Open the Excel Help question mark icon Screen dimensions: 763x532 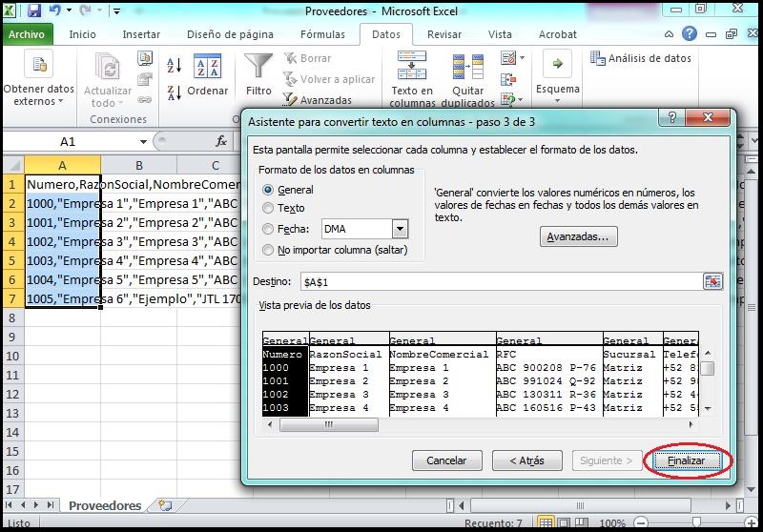(689, 33)
